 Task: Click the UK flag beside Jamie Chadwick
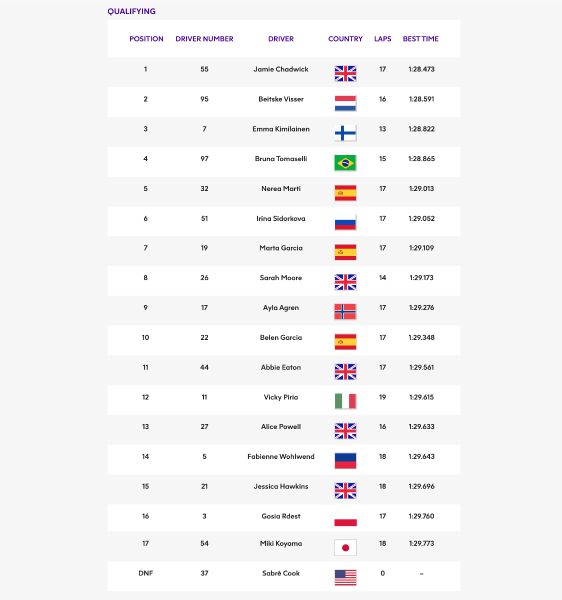tap(345, 73)
